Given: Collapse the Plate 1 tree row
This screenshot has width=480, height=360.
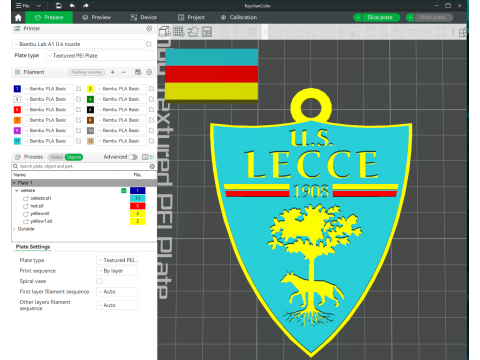Looking at the screenshot, I should pyautogui.click(x=14, y=183).
